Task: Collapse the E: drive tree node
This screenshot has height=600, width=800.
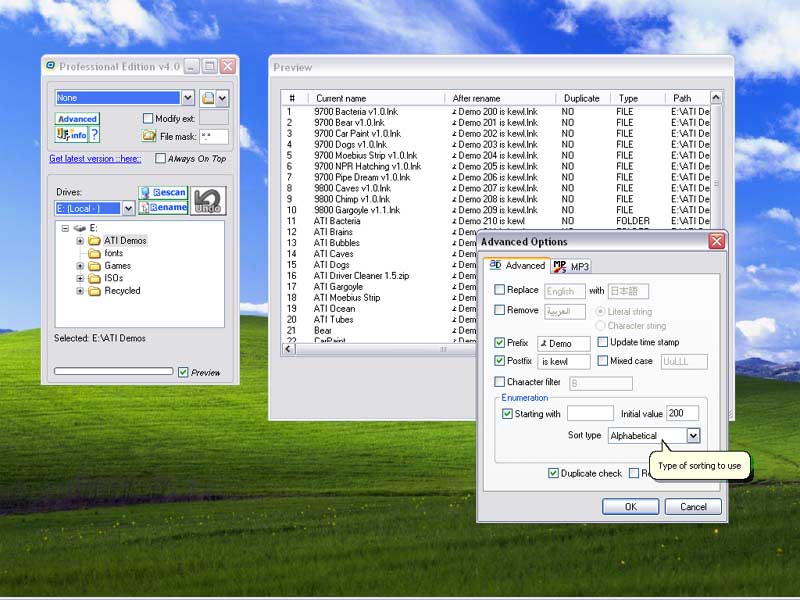Action: pyautogui.click(x=65, y=228)
